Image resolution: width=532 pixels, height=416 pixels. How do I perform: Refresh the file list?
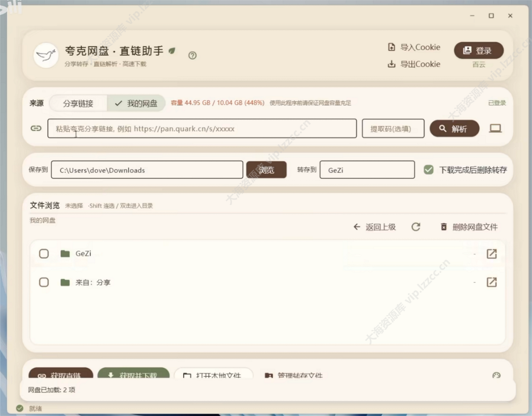point(416,227)
